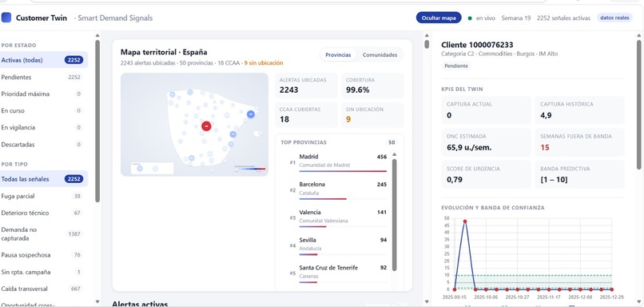The image size is (644, 307).
Task: Select the 'Activas (todas)' status filter
Action: coord(44,60)
